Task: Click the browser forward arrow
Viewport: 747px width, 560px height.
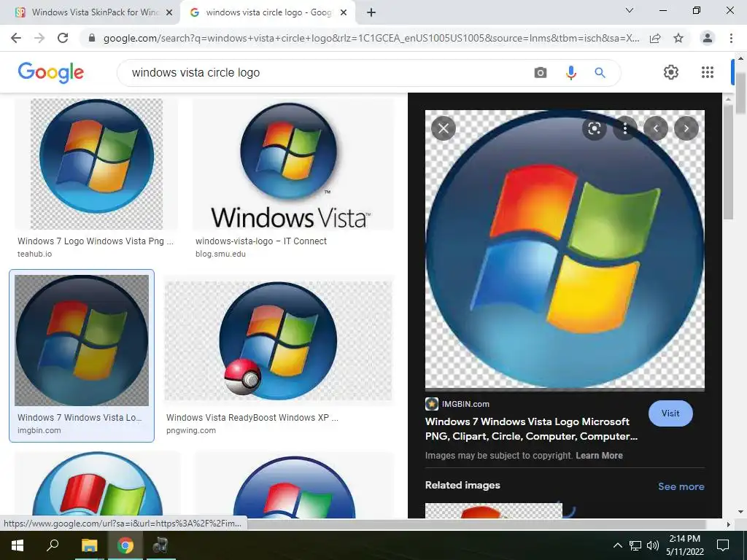Action: pos(39,38)
